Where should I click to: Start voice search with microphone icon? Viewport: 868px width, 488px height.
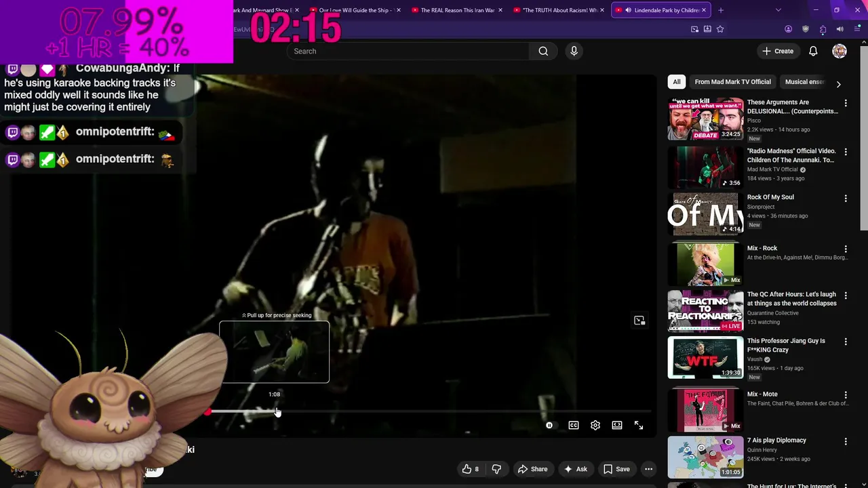[x=574, y=51]
